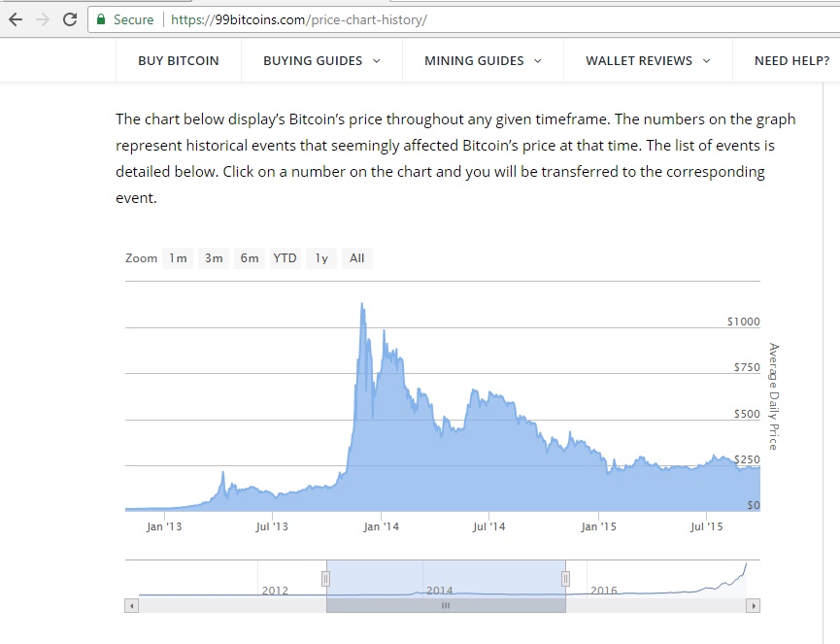Set chart zoom to YTD
Viewport: 840px width, 644px height.
tap(285, 258)
